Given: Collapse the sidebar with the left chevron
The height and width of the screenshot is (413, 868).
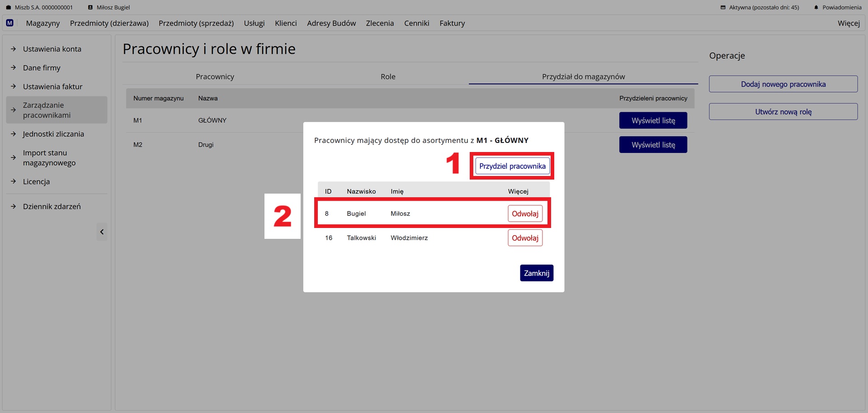Looking at the screenshot, I should click(102, 232).
